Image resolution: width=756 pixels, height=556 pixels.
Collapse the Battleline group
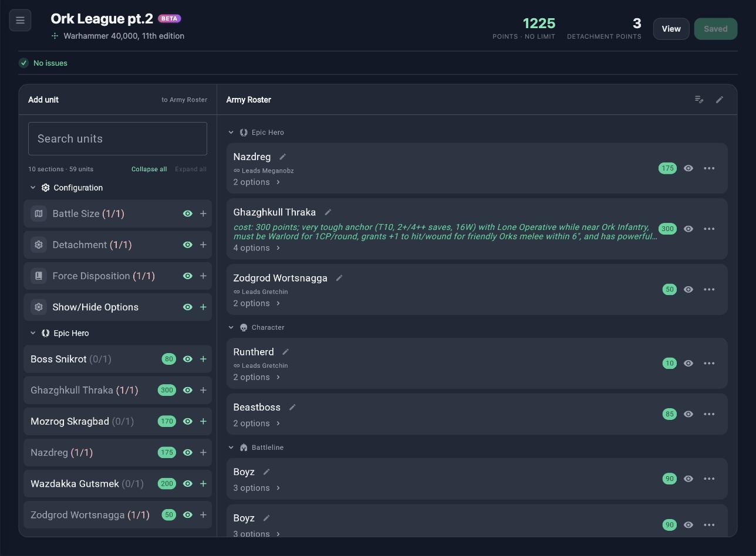click(x=231, y=447)
